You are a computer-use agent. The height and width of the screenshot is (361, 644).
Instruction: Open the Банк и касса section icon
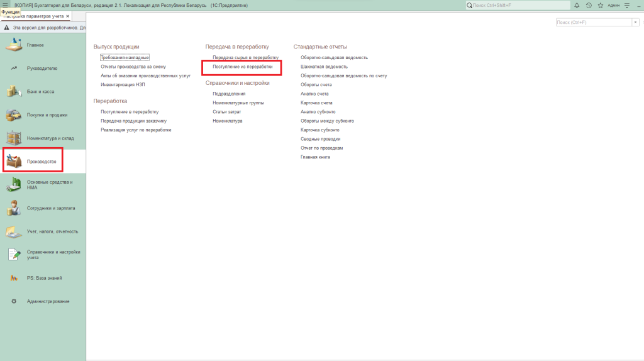pyautogui.click(x=14, y=92)
